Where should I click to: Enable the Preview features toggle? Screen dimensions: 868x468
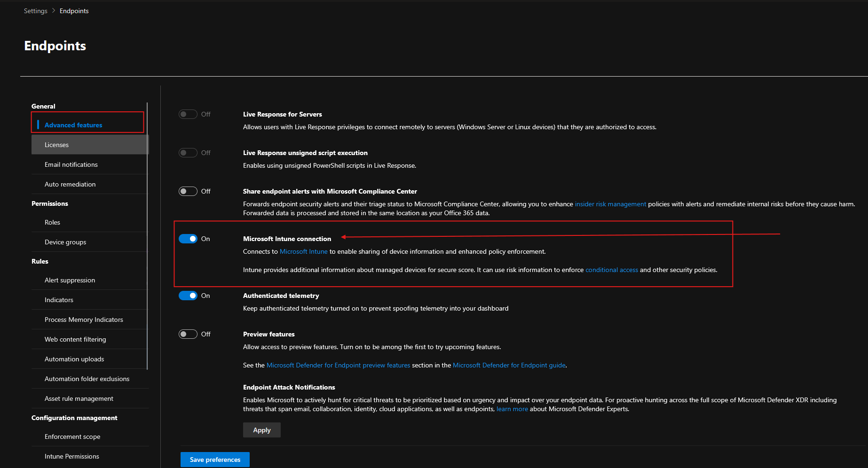[x=188, y=334]
